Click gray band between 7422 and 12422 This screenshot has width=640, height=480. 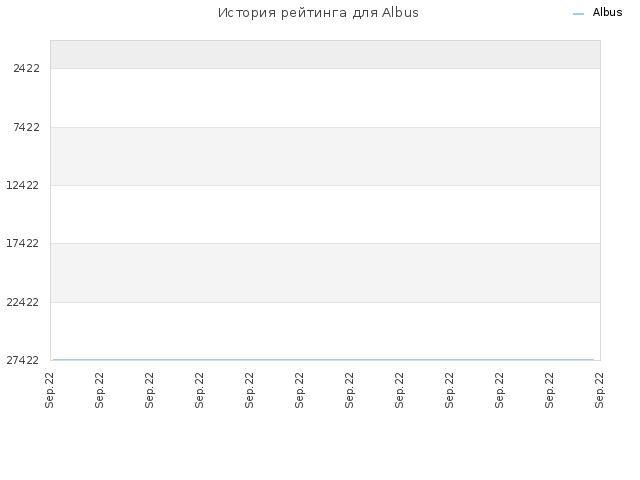(325, 156)
